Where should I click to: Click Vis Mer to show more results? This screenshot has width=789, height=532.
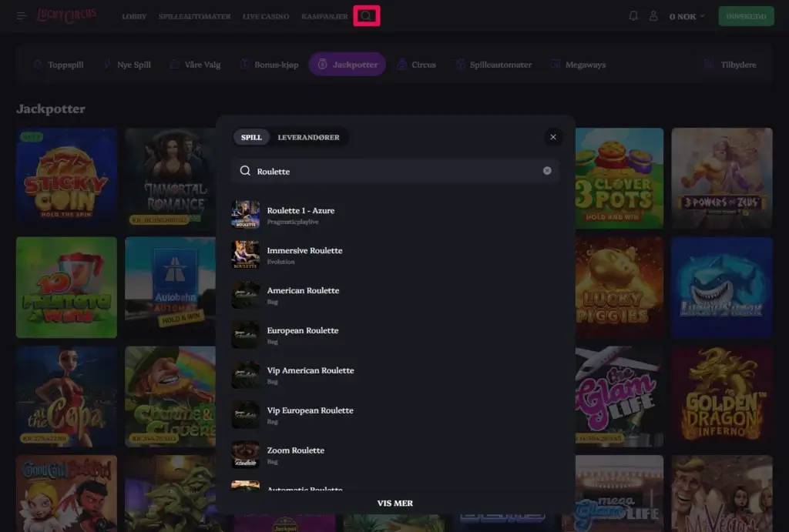395,503
